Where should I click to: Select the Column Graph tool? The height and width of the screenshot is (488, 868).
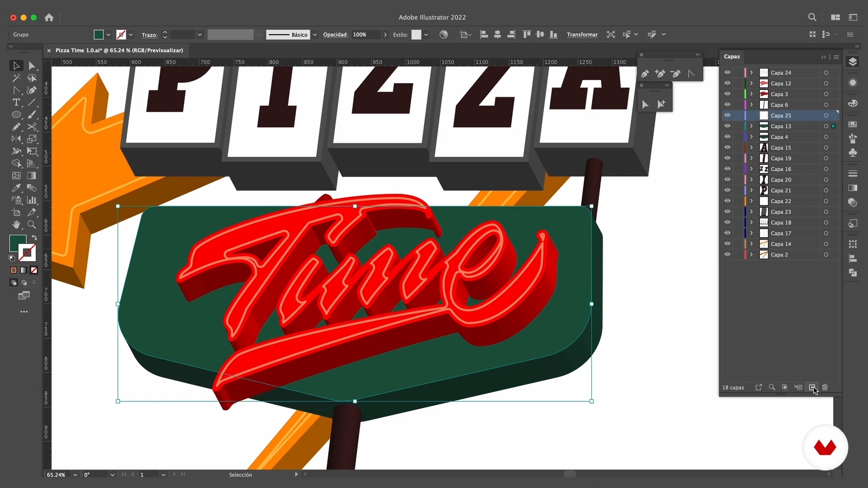(x=32, y=200)
